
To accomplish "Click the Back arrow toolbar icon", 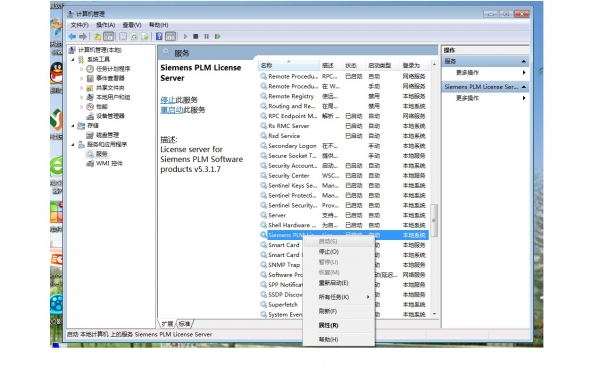I will coord(72,37).
